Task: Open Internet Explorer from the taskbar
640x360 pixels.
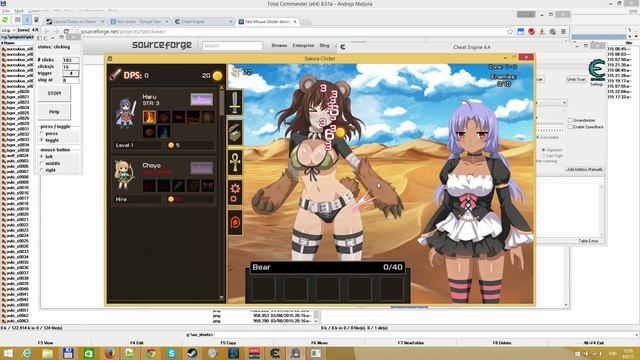Action: pyautogui.click(x=27, y=353)
